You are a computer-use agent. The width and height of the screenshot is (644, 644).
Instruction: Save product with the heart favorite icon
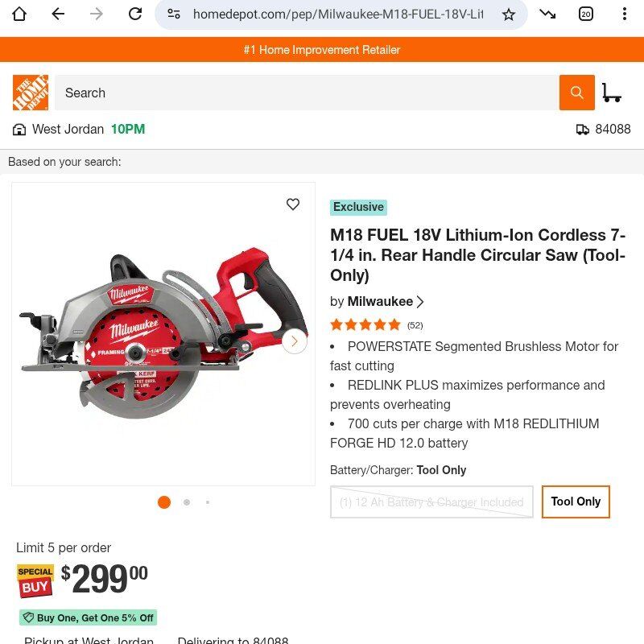(293, 204)
